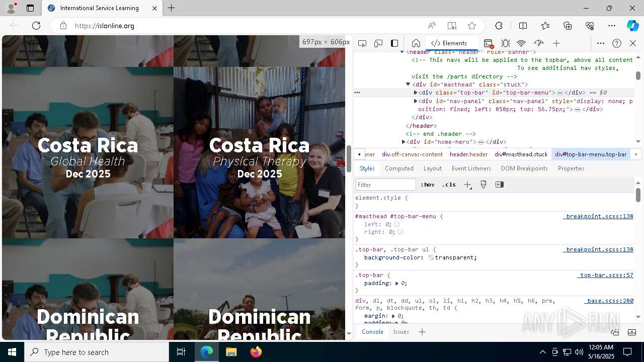Viewport: 644px width, 362px height.
Task: Open breakpoint.scss:138 link for .top-bar ul rule
Action: point(598,249)
